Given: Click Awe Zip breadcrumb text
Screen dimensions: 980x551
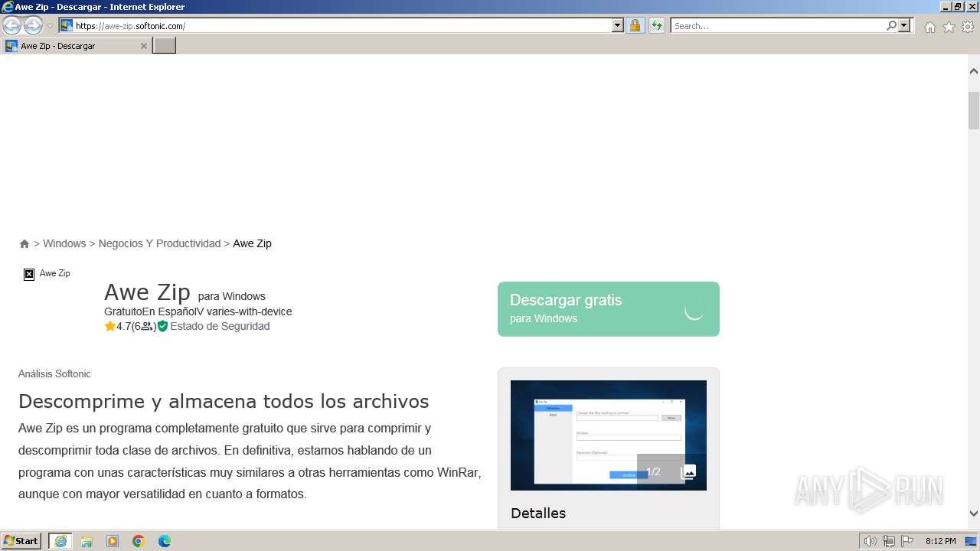Looking at the screenshot, I should click(252, 243).
